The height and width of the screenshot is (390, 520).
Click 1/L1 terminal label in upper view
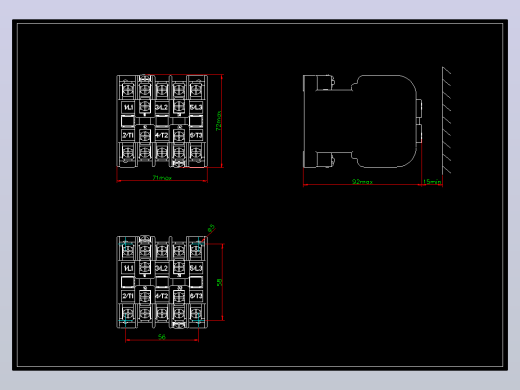click(128, 107)
